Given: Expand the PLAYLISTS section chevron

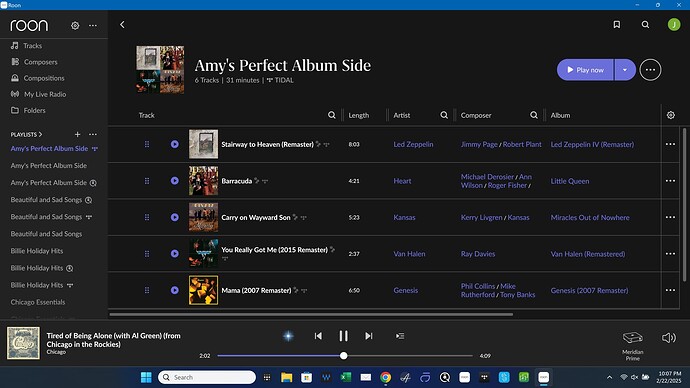Looking at the screenshot, I should 40,134.
